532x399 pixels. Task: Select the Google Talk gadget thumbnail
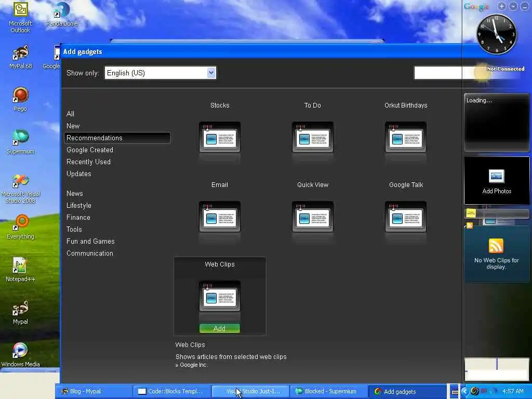(405, 217)
